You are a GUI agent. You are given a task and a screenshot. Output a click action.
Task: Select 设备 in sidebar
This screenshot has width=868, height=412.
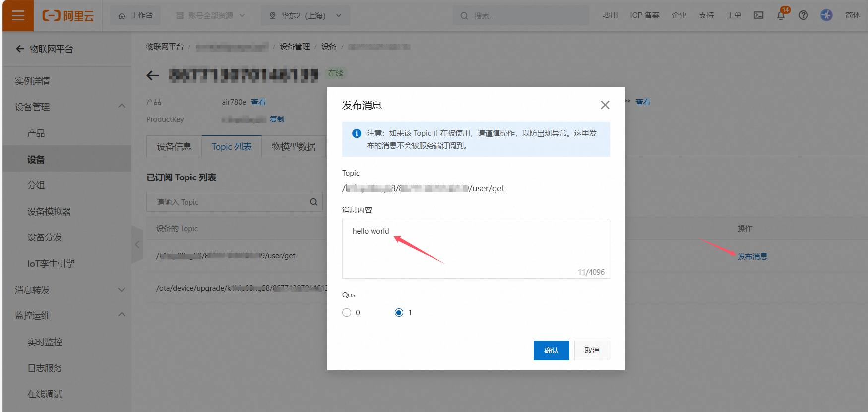pyautogui.click(x=67, y=159)
